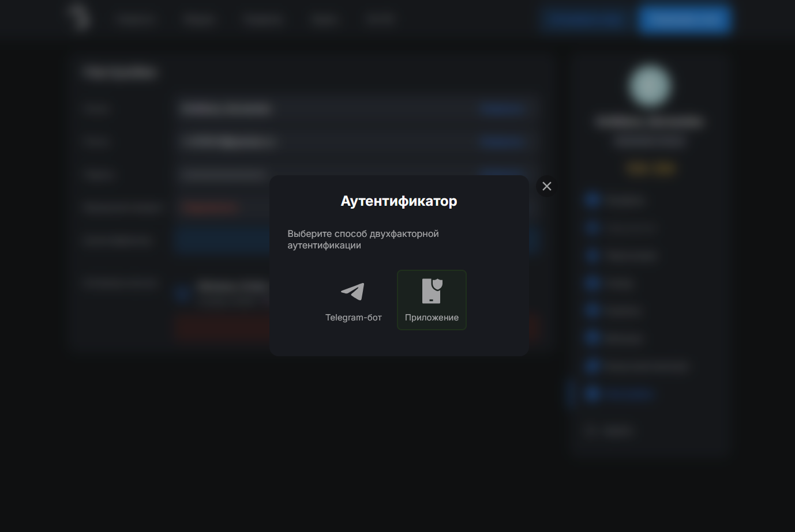Viewport: 795px width, 532px height.
Task: Click the blurred round profile avatar
Action: click(x=650, y=86)
